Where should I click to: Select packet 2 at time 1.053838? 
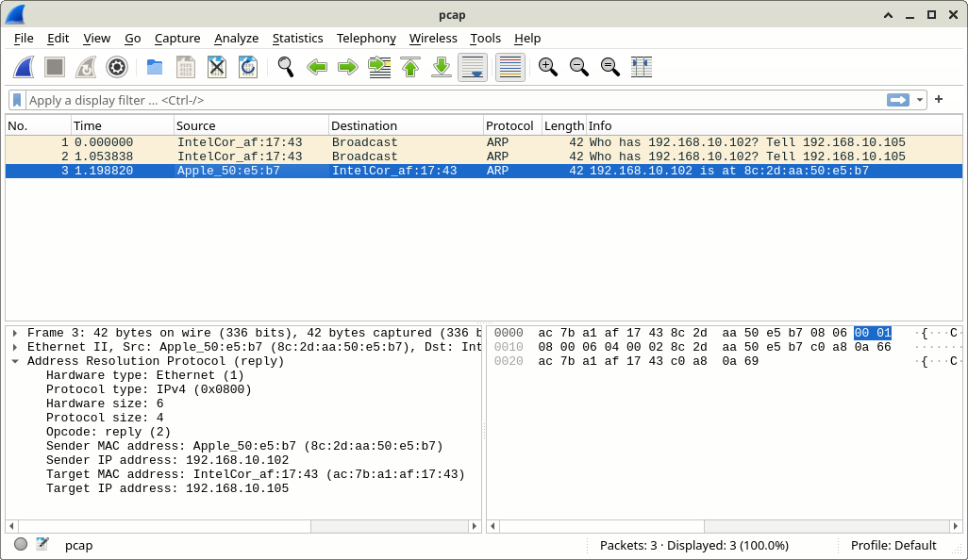484,156
